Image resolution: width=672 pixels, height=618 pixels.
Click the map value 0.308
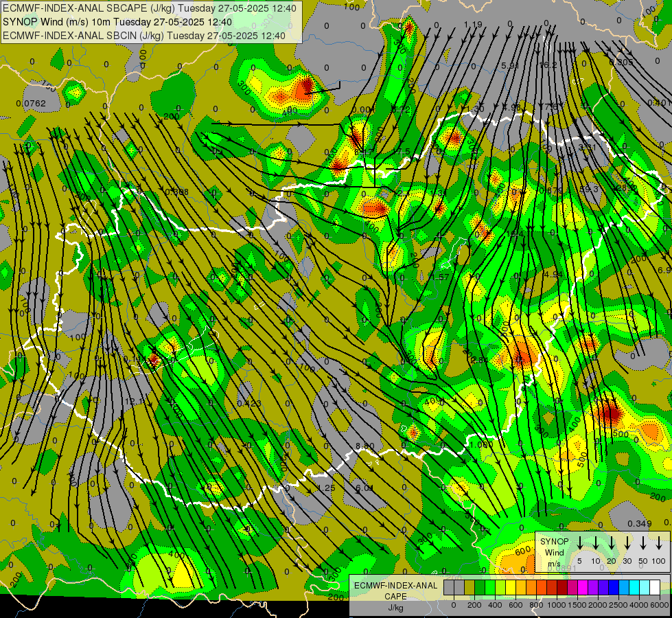pyautogui.click(x=177, y=192)
